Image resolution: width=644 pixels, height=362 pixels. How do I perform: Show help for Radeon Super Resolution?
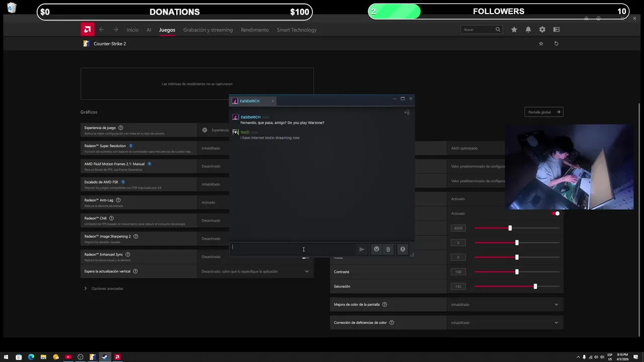[x=131, y=146]
